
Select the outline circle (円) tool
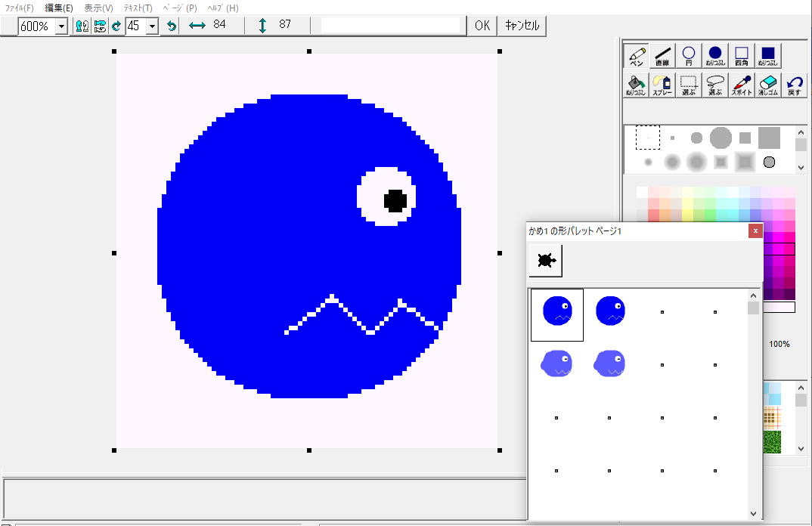689,56
